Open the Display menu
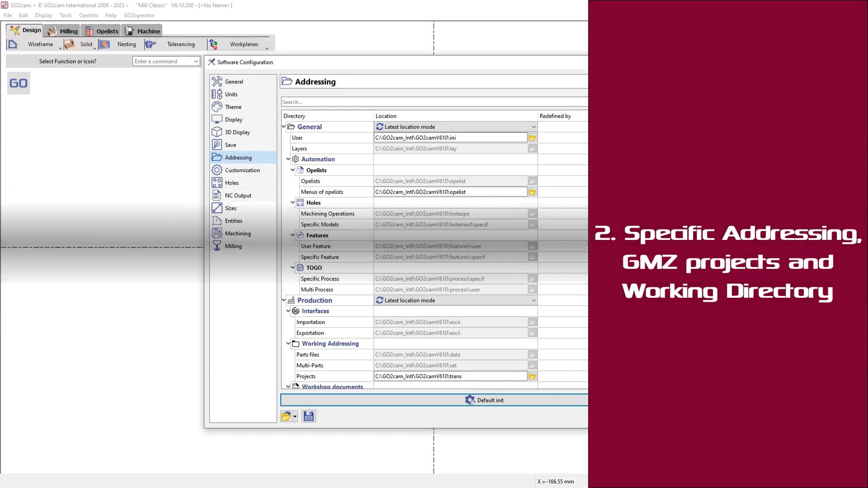Viewport: 868px width, 488px height. point(44,15)
